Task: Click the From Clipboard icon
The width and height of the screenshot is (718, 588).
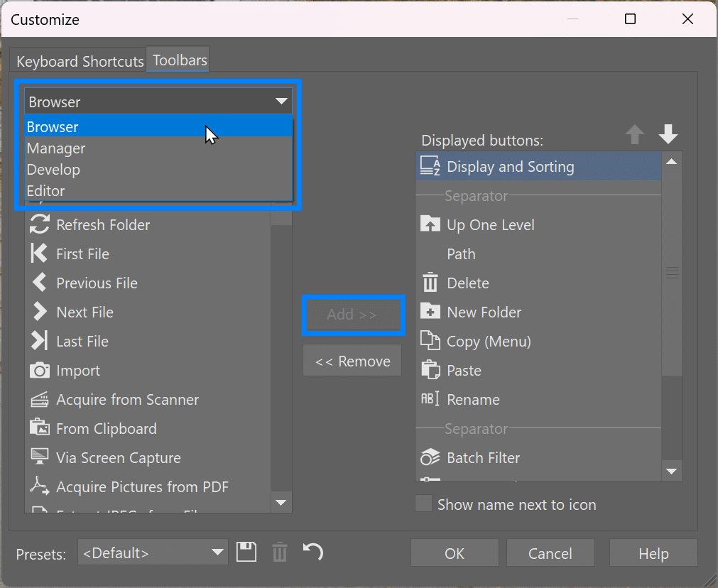Action: [x=41, y=428]
